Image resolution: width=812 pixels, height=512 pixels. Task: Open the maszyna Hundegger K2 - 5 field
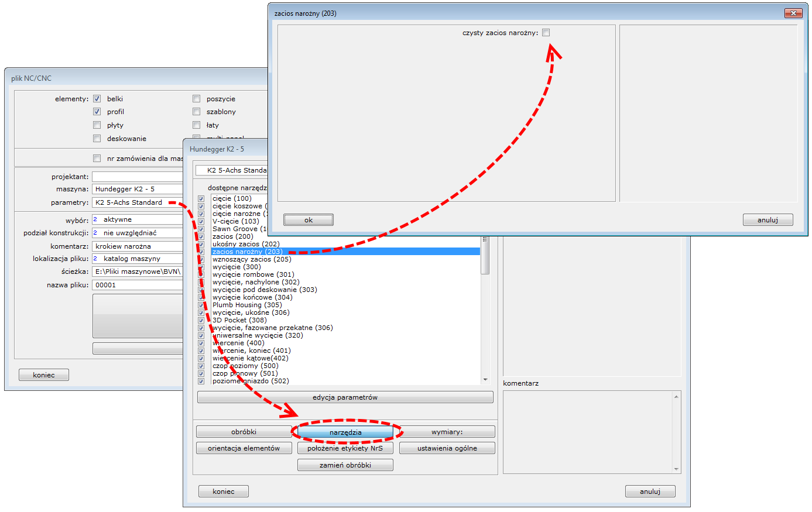point(138,189)
